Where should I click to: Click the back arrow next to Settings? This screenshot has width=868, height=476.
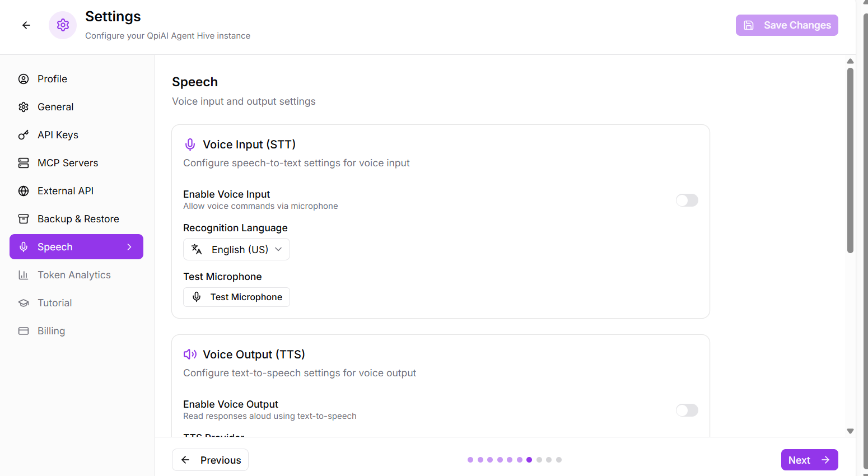pos(26,25)
